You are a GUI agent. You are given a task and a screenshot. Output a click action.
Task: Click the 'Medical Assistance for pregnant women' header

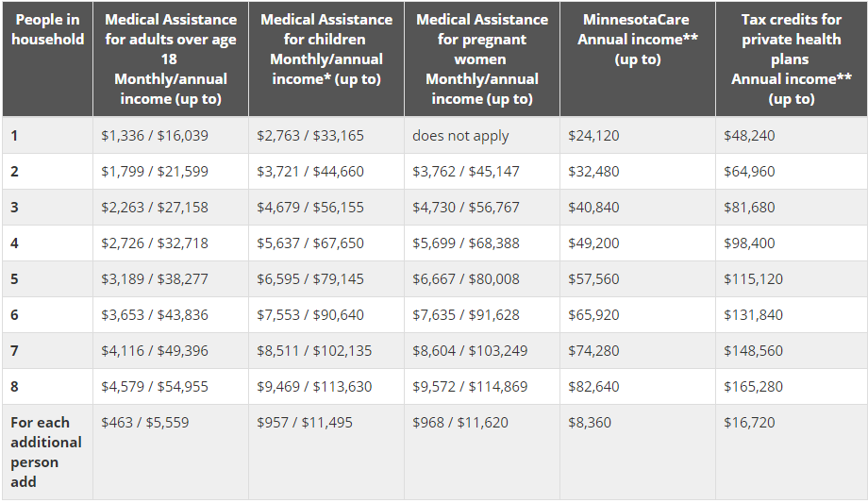(482, 59)
